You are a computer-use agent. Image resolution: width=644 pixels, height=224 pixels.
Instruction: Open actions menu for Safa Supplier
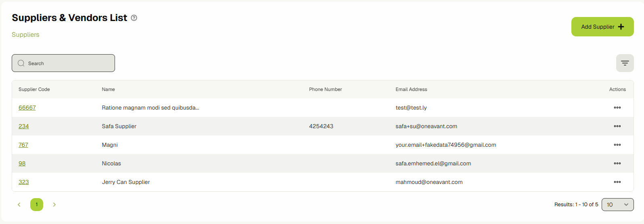pos(617,126)
